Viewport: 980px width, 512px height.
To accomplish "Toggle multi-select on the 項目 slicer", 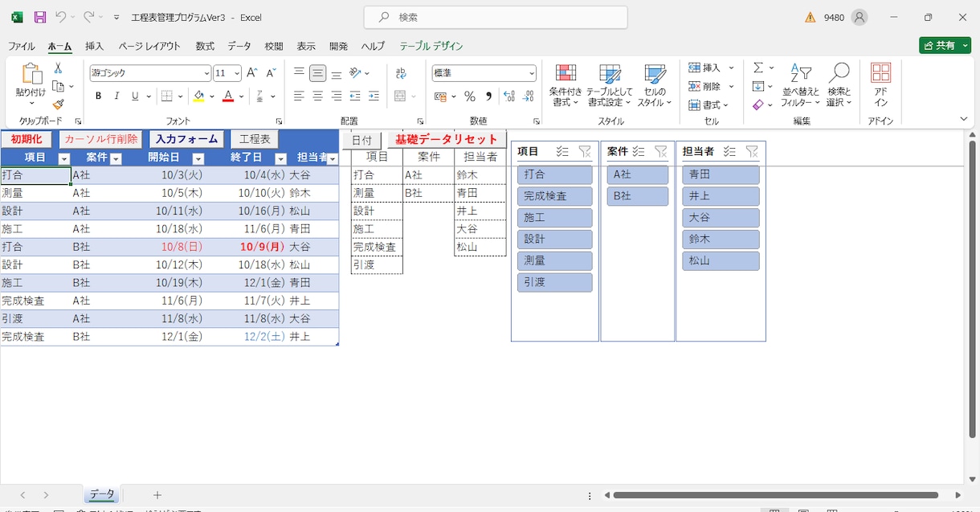I will (562, 151).
